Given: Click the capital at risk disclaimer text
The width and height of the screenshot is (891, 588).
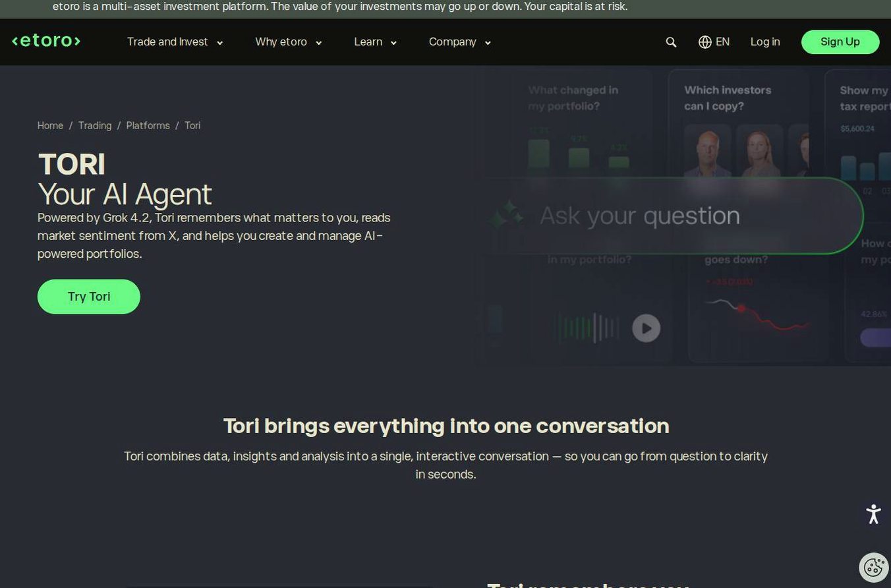Looking at the screenshot, I should [340, 7].
